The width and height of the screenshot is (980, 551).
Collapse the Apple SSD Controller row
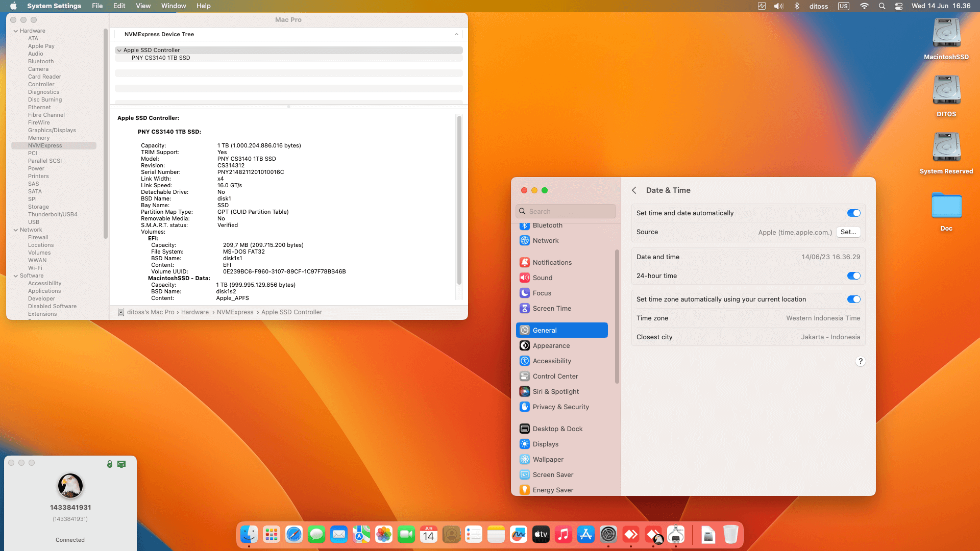point(119,51)
